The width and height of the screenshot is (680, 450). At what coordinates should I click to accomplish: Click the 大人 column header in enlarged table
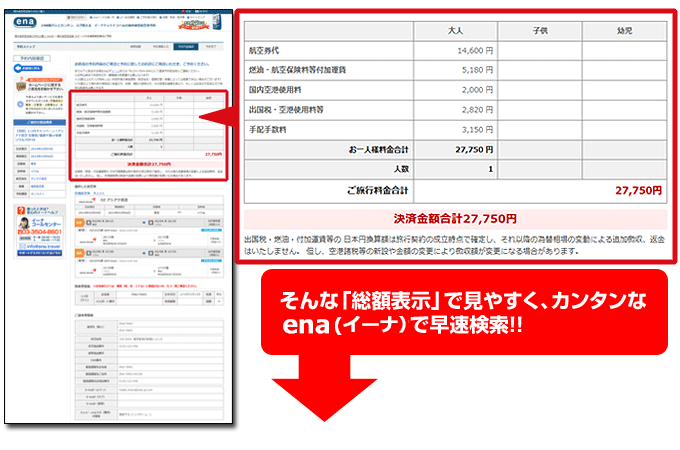[x=455, y=31]
